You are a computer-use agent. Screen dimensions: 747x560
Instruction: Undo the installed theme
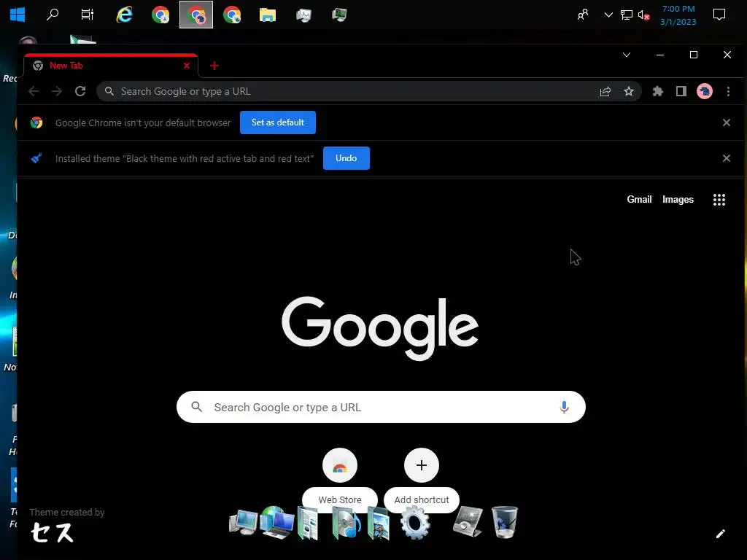(x=347, y=158)
